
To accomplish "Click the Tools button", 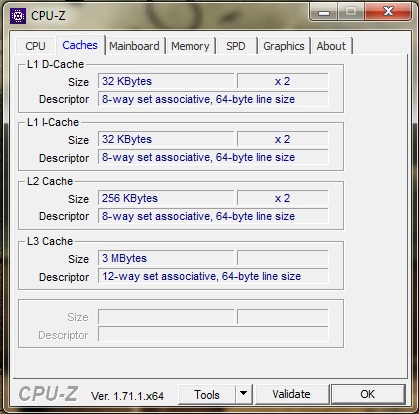I will (x=207, y=394).
